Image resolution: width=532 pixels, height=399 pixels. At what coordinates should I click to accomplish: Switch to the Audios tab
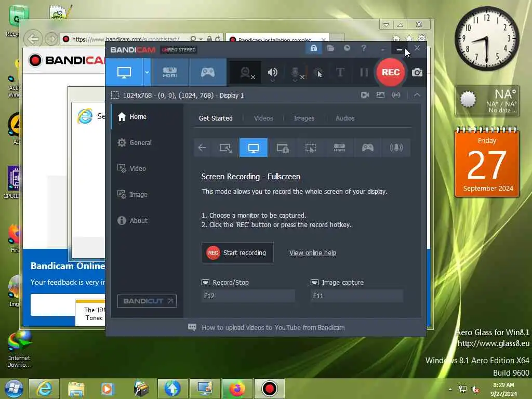point(345,118)
